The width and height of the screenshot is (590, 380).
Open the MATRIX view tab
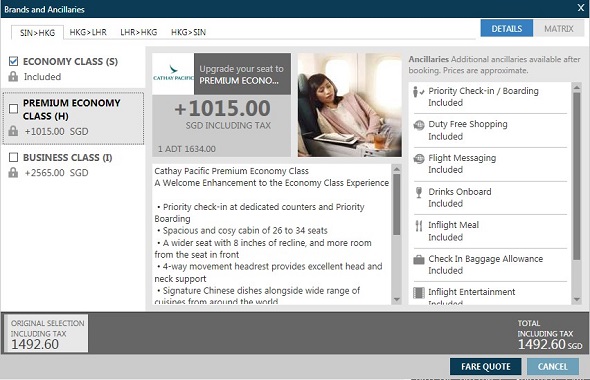point(559,29)
